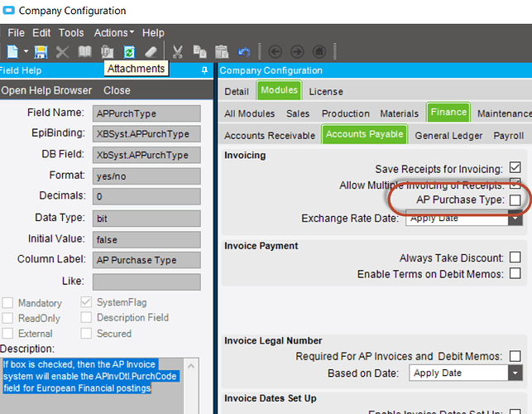Enable the AP Purchase Type checkbox
The image size is (532, 414).
(x=515, y=200)
